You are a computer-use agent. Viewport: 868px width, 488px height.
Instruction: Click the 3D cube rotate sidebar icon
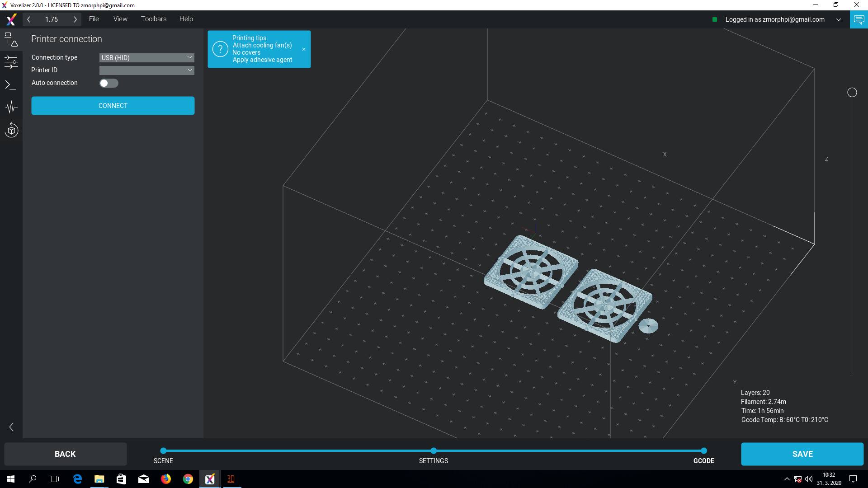(x=11, y=131)
